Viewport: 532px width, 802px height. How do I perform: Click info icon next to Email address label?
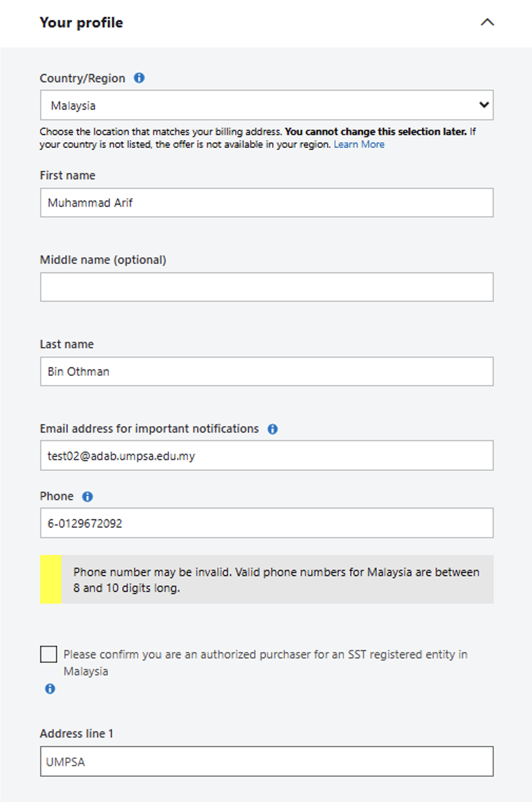tap(272, 429)
